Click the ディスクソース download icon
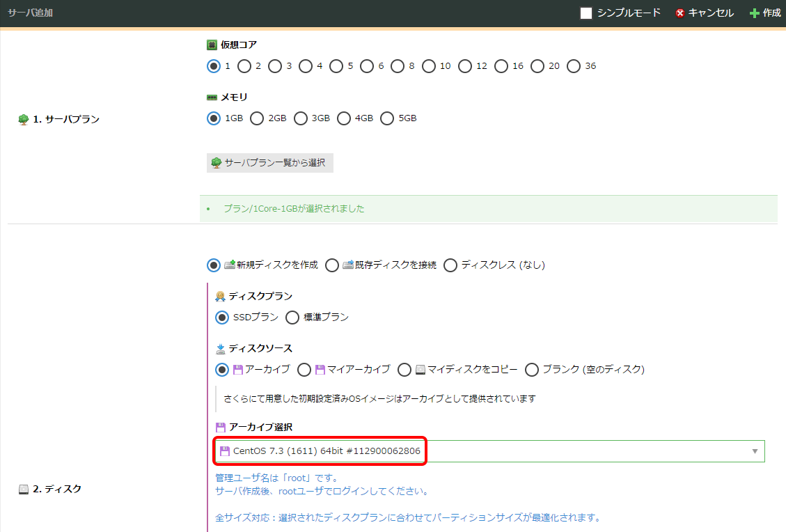Image resolution: width=786 pixels, height=532 pixels. pos(221,349)
